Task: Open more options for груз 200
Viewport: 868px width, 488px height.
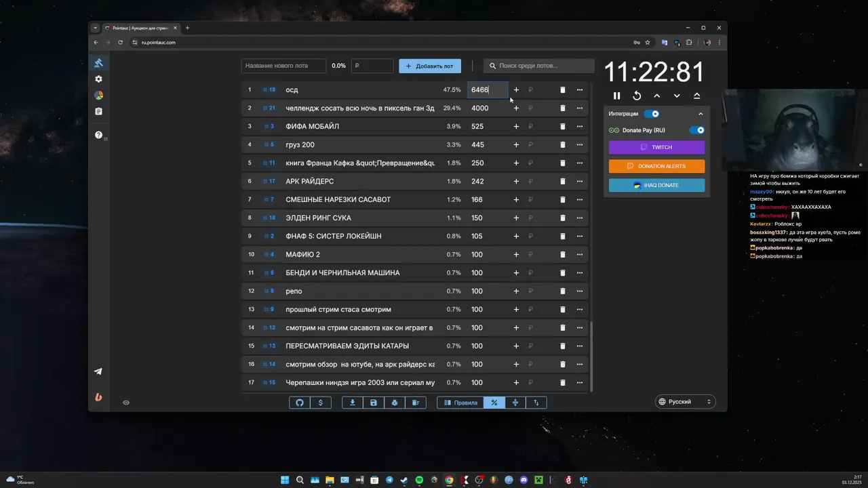Action: (x=580, y=144)
